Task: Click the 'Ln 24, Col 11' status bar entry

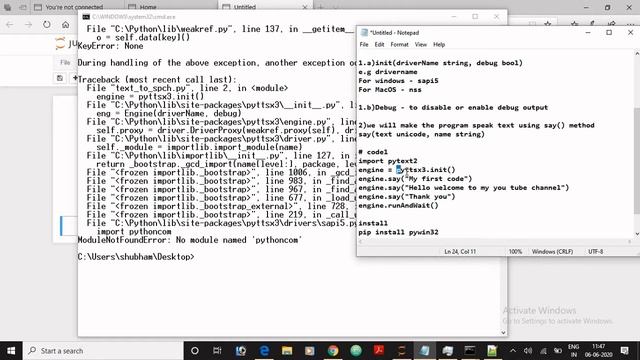Action: click(460, 252)
